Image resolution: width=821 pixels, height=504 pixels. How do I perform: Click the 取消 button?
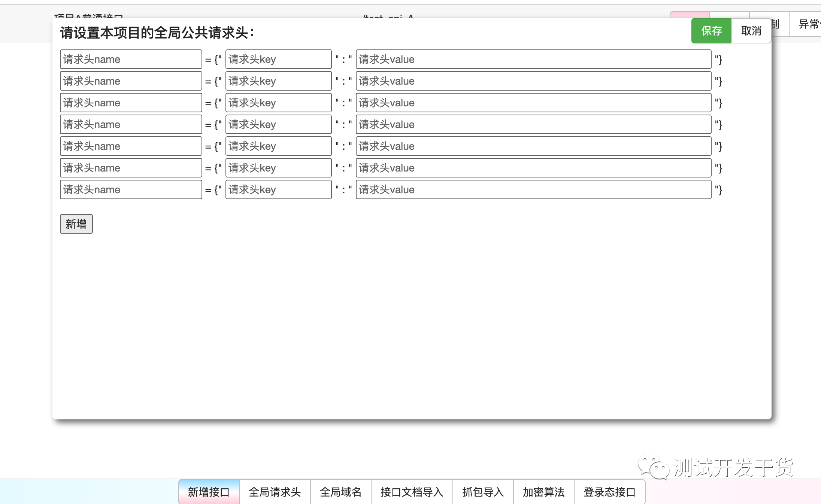(x=751, y=31)
